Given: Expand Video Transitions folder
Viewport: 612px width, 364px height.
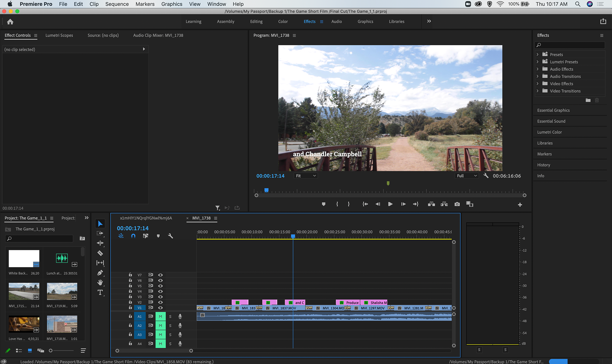Looking at the screenshot, I should [537, 91].
